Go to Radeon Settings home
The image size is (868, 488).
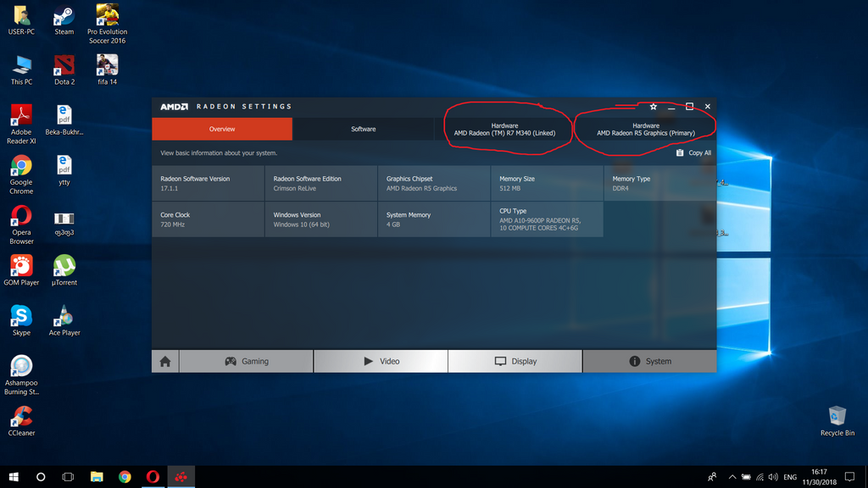pyautogui.click(x=165, y=361)
